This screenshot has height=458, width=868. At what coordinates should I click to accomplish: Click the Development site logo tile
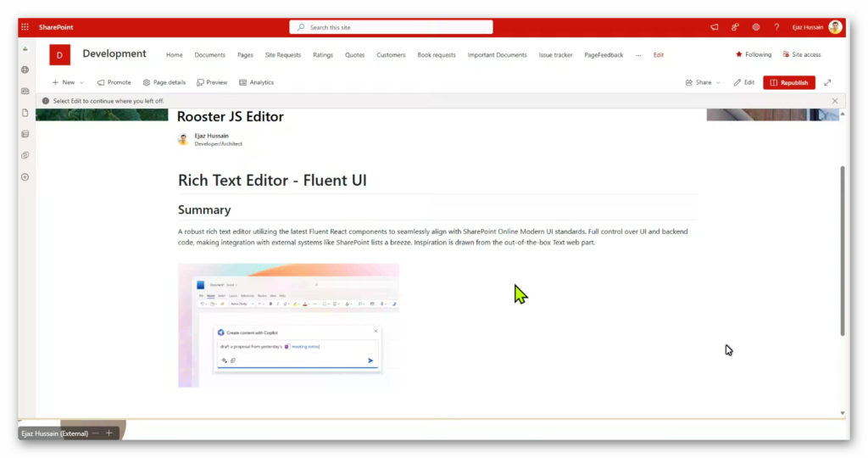pyautogui.click(x=60, y=55)
